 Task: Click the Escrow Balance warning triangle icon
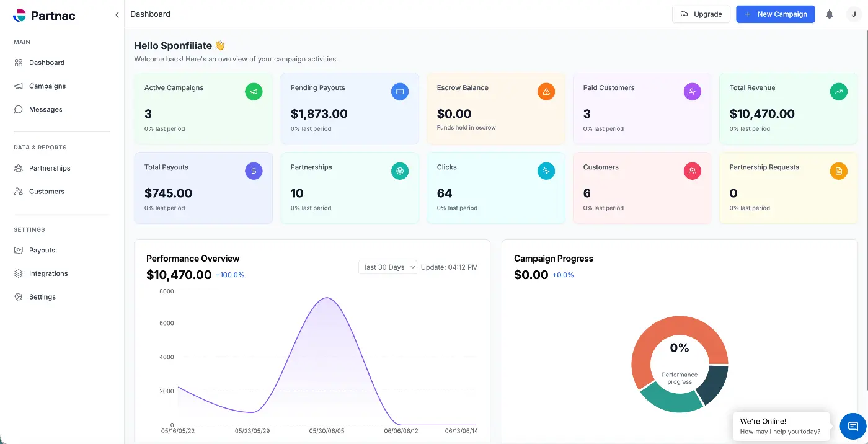(546, 92)
